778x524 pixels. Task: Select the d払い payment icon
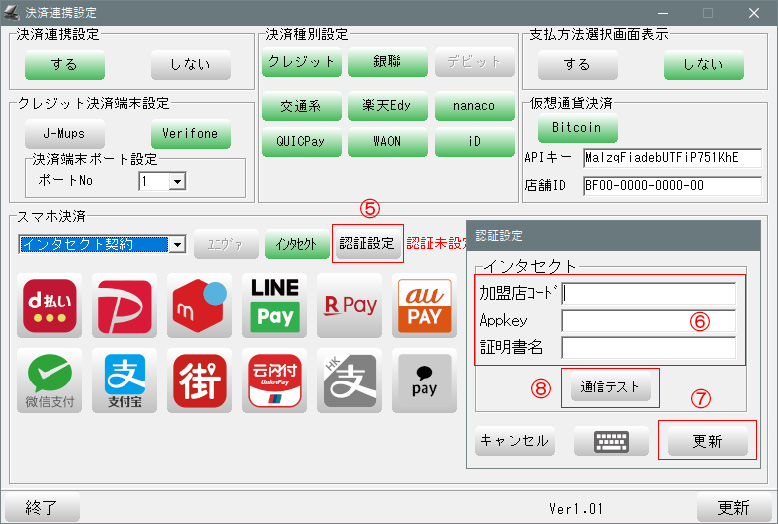pyautogui.click(x=52, y=305)
